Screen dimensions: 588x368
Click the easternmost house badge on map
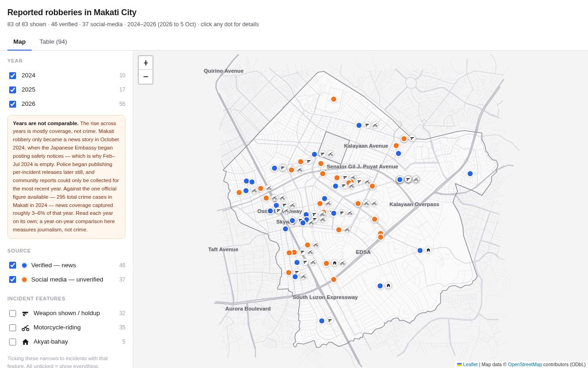(428, 250)
